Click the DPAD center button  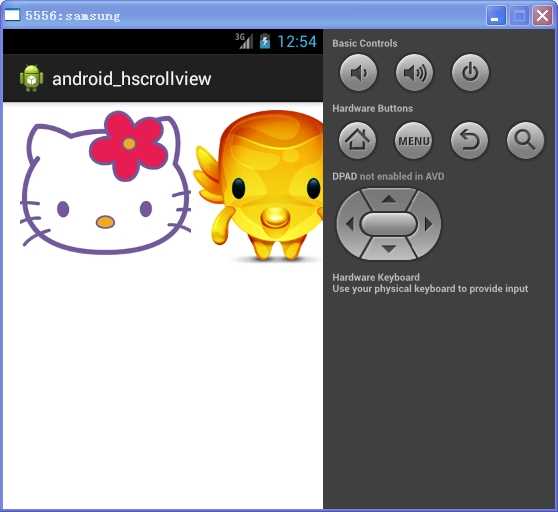coord(389,224)
